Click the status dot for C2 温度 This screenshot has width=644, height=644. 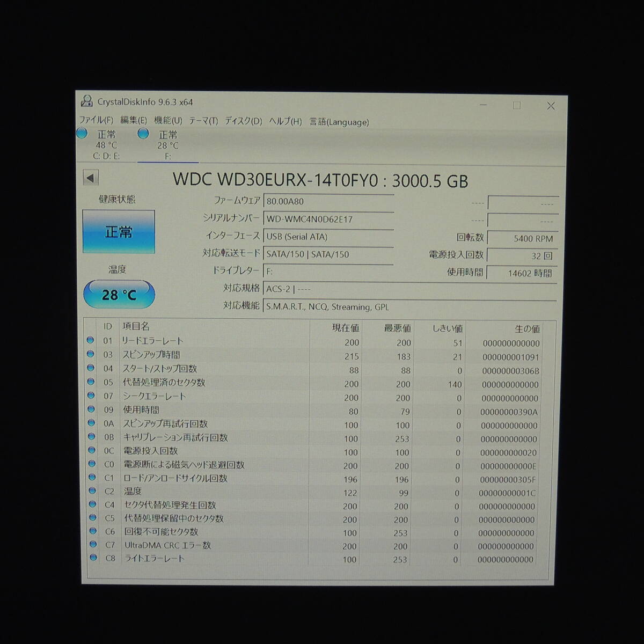[93, 491]
